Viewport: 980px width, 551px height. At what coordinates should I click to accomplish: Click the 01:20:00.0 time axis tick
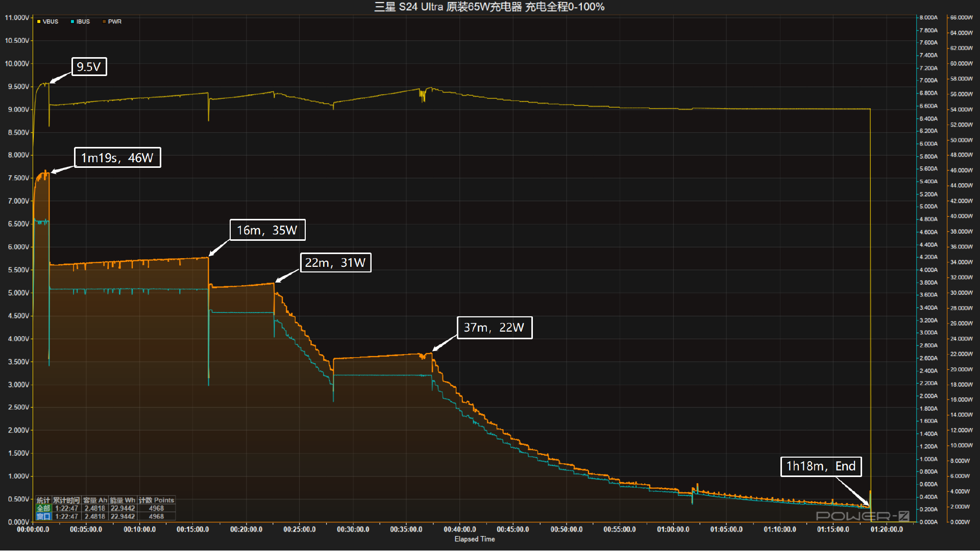pyautogui.click(x=887, y=530)
